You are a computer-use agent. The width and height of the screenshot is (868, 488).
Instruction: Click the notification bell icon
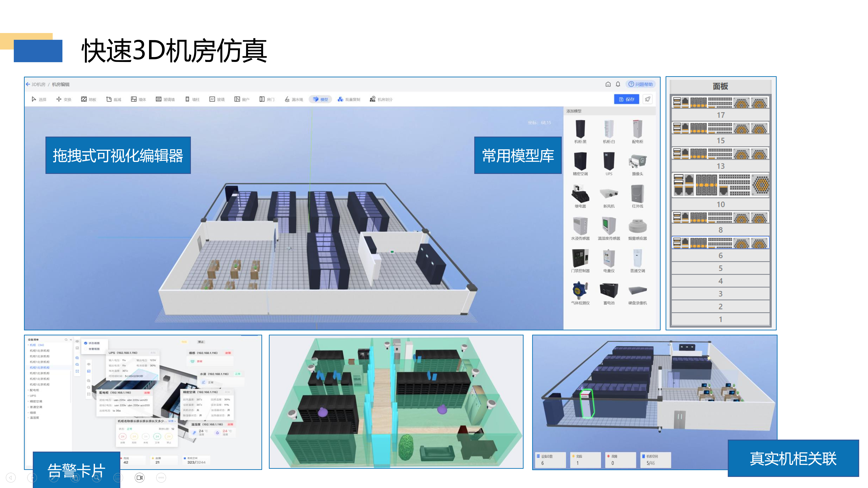point(618,84)
